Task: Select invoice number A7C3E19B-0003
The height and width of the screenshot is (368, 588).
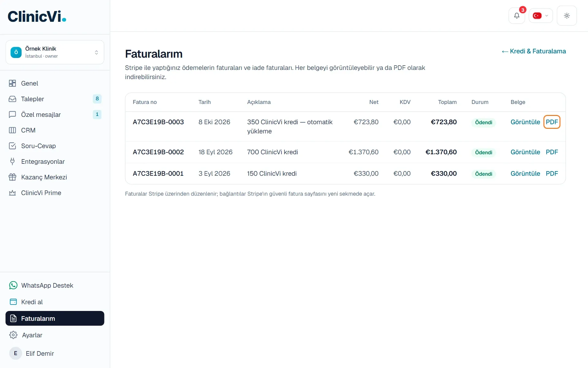Action: 158,122
